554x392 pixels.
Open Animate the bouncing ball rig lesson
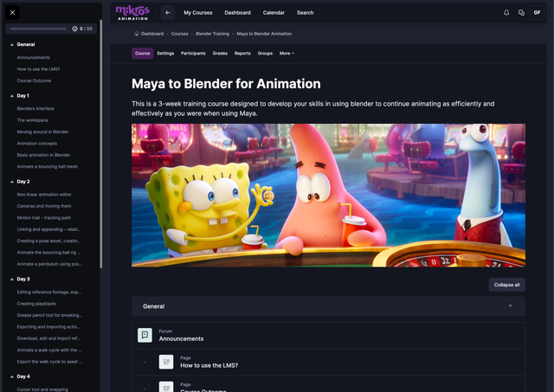48,253
